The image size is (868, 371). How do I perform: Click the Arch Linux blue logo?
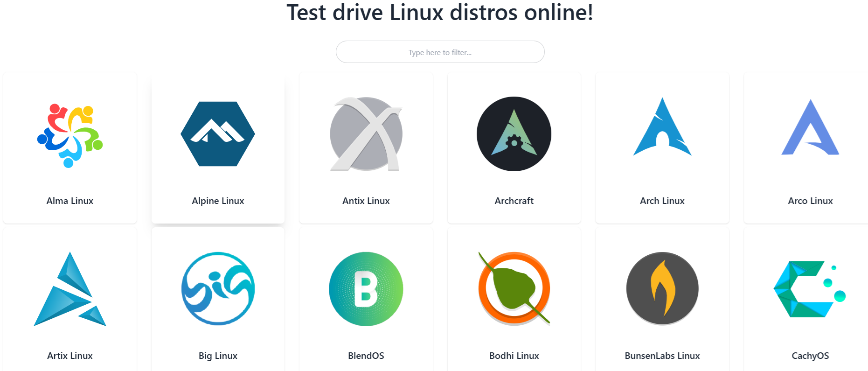[662, 126]
